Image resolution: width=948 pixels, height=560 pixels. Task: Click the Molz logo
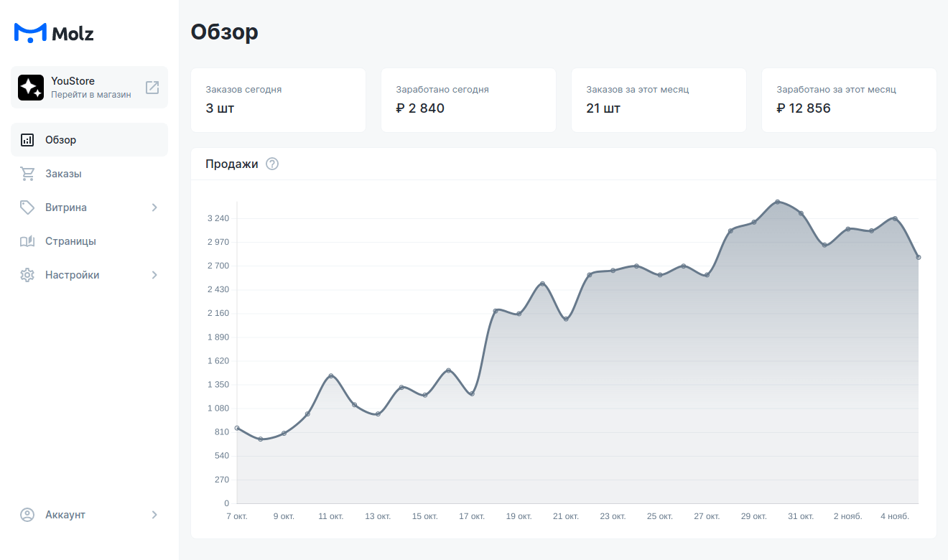pos(54,32)
